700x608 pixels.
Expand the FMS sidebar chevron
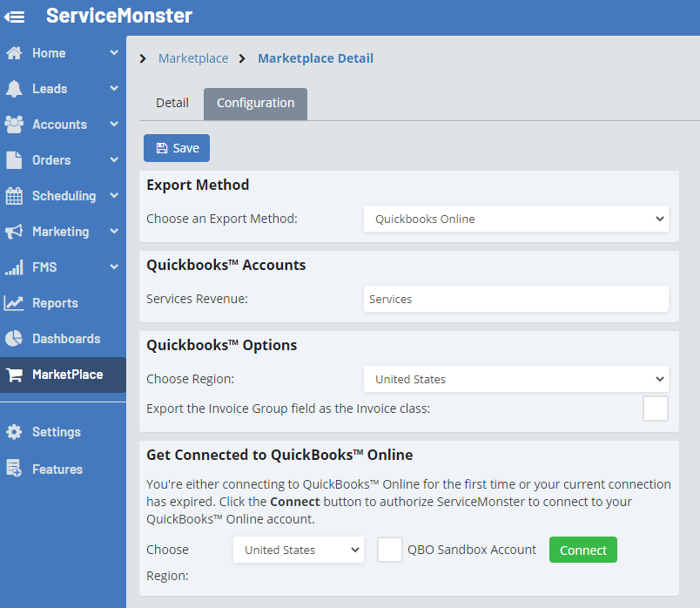(114, 267)
